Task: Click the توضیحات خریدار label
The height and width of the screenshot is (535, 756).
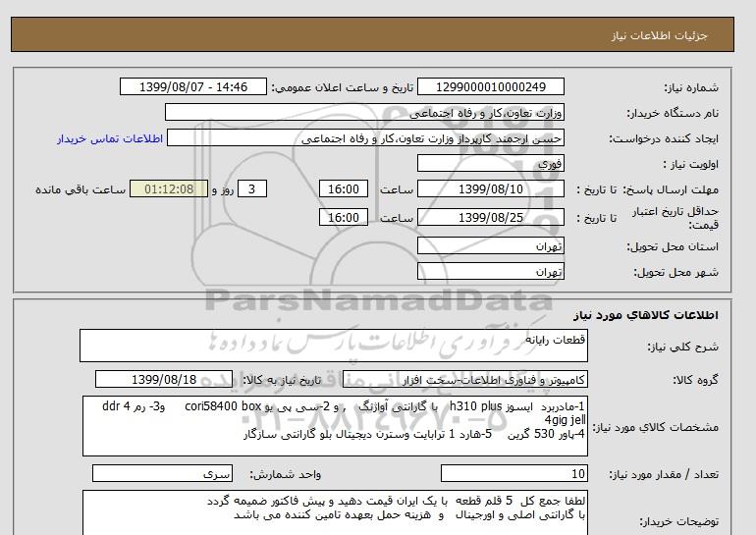Action: pyautogui.click(x=678, y=522)
